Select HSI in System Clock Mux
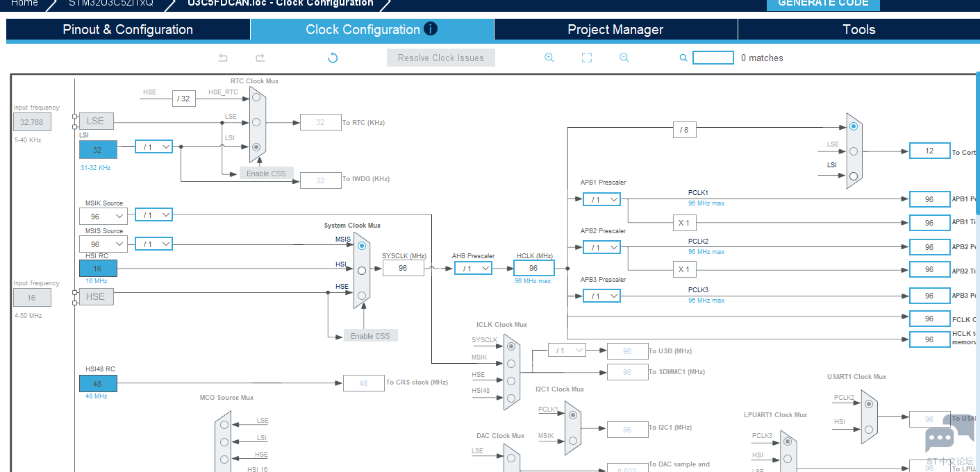 click(x=361, y=271)
